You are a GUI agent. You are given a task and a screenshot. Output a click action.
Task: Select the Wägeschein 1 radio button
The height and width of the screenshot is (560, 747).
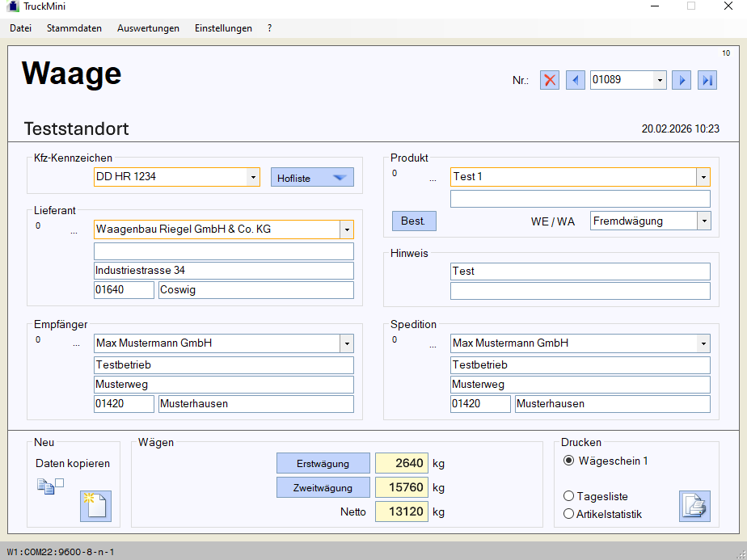click(x=569, y=461)
